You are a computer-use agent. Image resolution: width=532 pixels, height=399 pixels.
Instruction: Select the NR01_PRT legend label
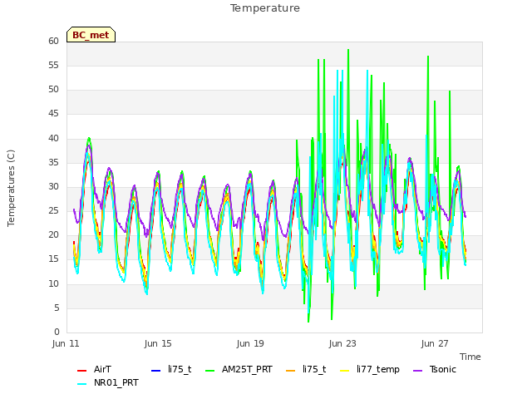click(x=116, y=382)
